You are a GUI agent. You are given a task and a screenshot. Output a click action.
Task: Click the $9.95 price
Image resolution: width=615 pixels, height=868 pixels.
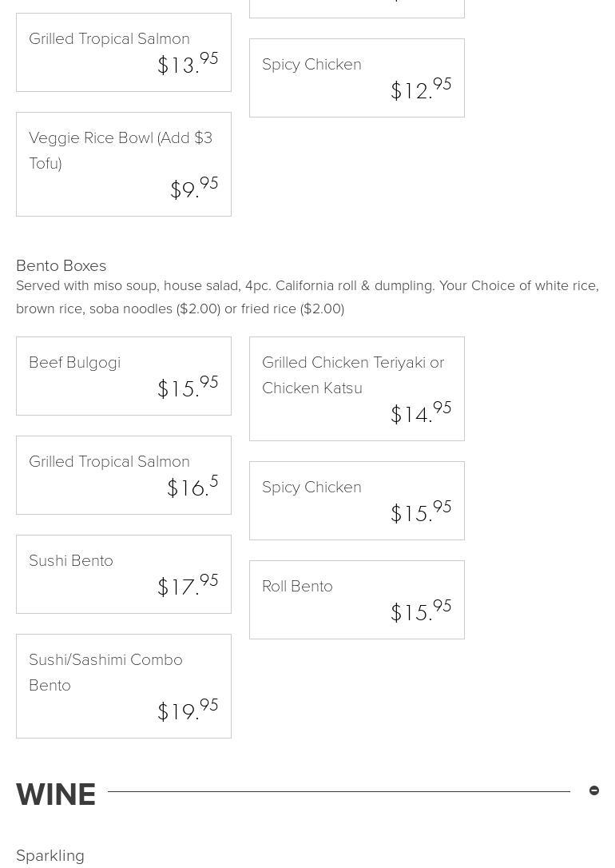pos(194,189)
